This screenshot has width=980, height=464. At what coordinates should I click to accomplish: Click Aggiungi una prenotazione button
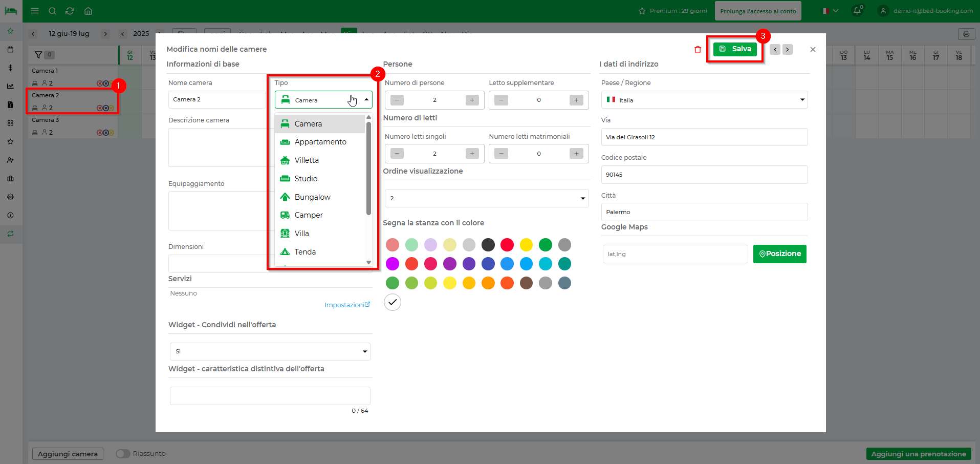tap(919, 454)
